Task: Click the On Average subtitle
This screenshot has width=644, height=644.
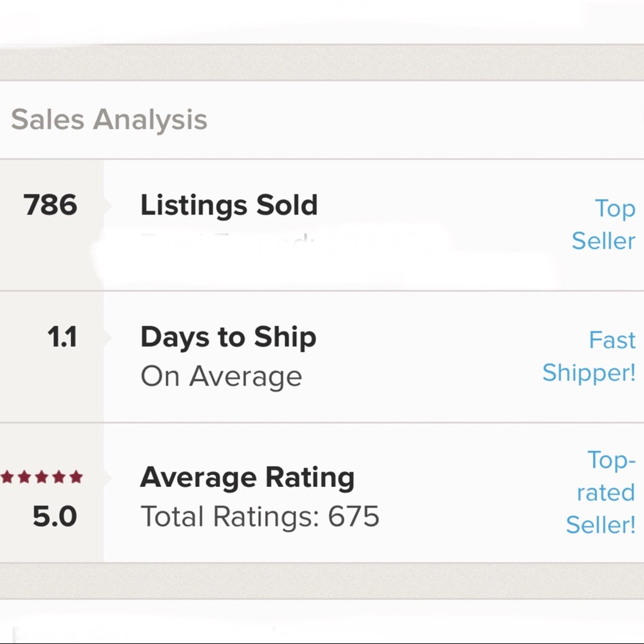Action: point(221,377)
